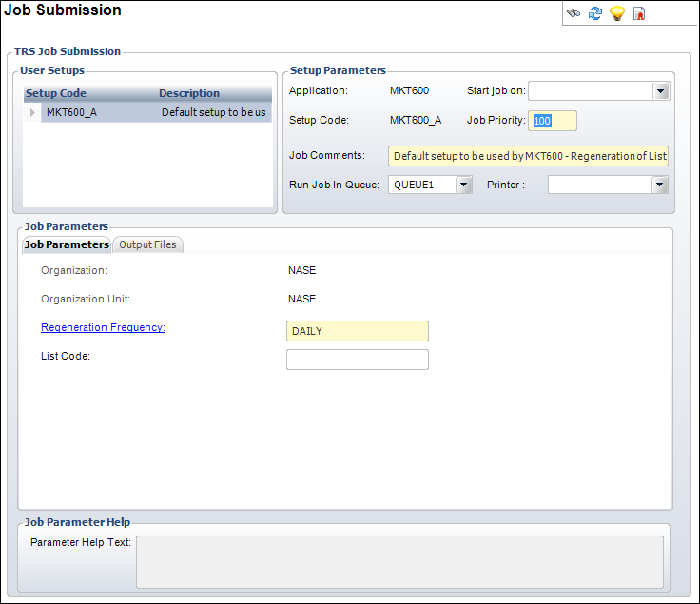Click the yellow lightbulb help icon
Viewport: 700px width, 604px height.
coord(617,13)
